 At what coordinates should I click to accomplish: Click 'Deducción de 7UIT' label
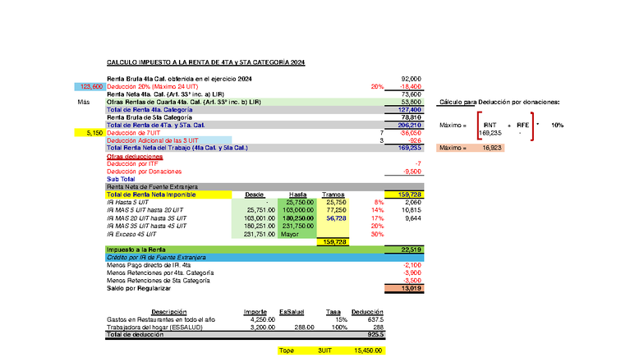pos(133,133)
